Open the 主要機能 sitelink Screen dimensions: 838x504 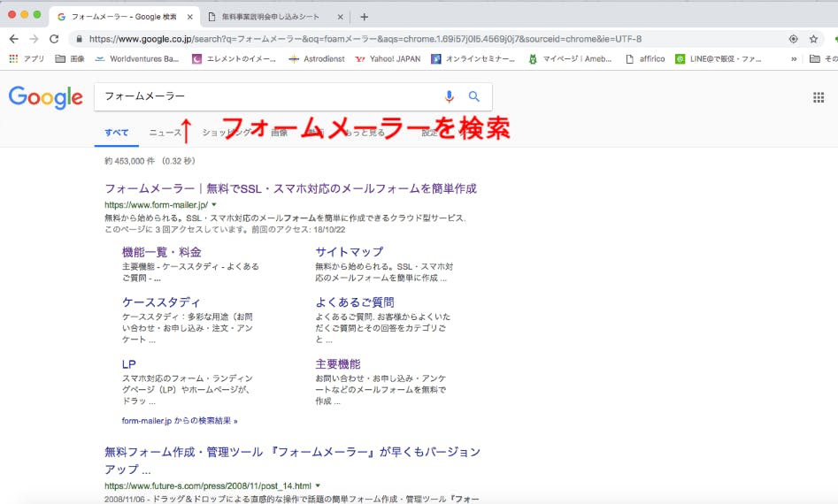pyautogui.click(x=338, y=364)
